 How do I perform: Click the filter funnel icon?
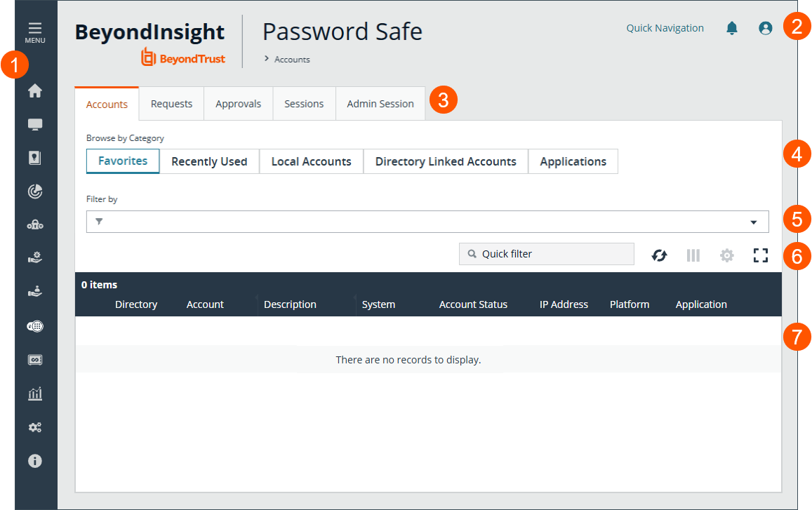pos(98,221)
